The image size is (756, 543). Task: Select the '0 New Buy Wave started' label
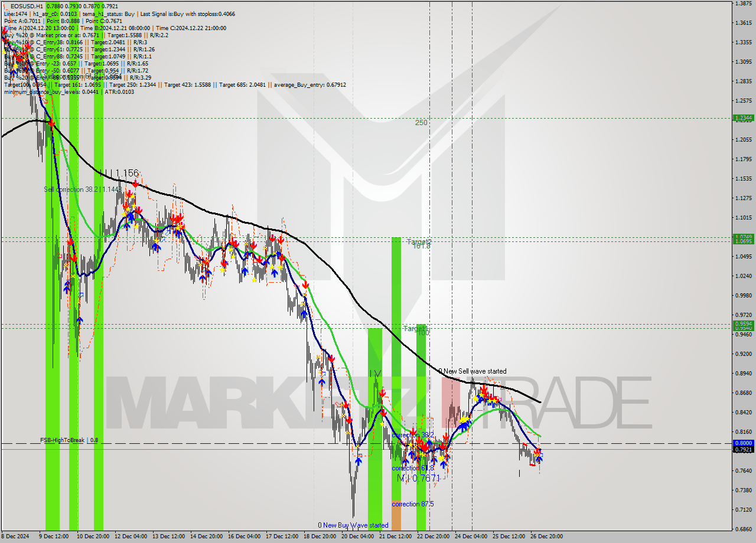[353, 525]
